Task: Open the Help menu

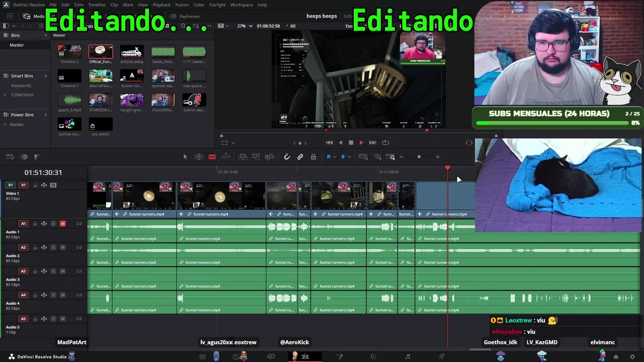Action: [x=263, y=5]
